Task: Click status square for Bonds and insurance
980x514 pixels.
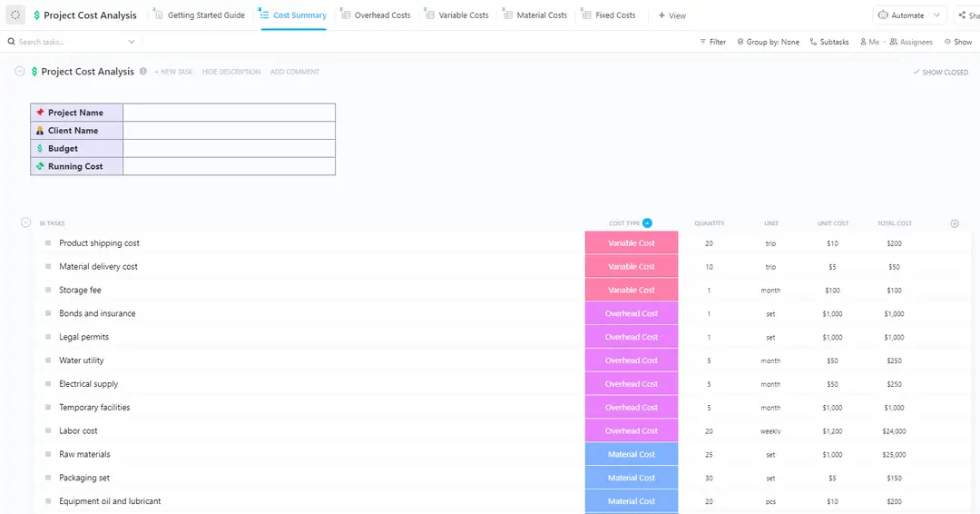Action: [x=48, y=313]
